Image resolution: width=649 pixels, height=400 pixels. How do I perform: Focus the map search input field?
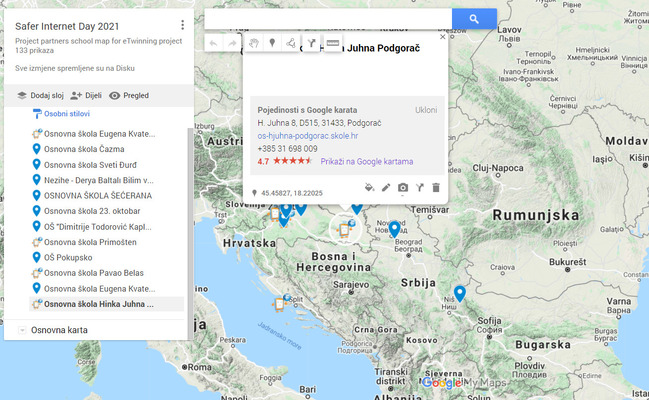click(x=328, y=19)
